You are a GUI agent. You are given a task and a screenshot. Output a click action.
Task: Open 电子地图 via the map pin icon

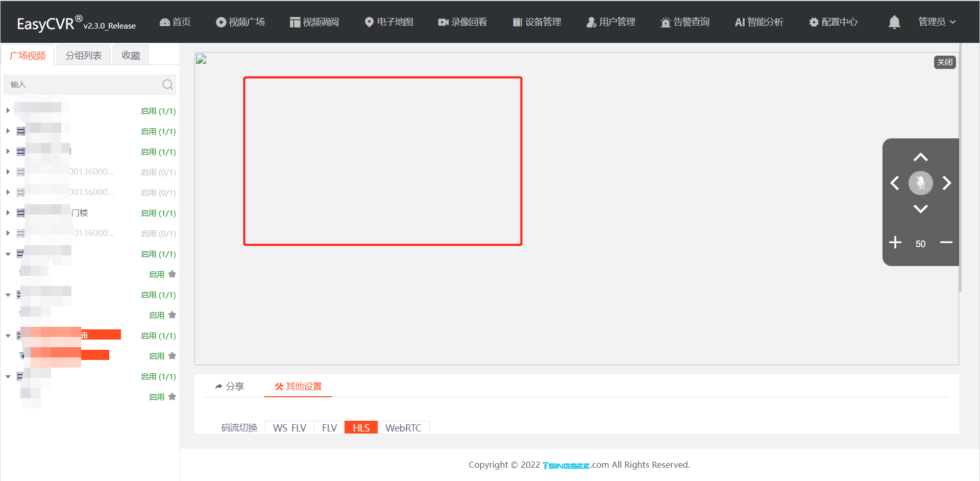pyautogui.click(x=369, y=22)
